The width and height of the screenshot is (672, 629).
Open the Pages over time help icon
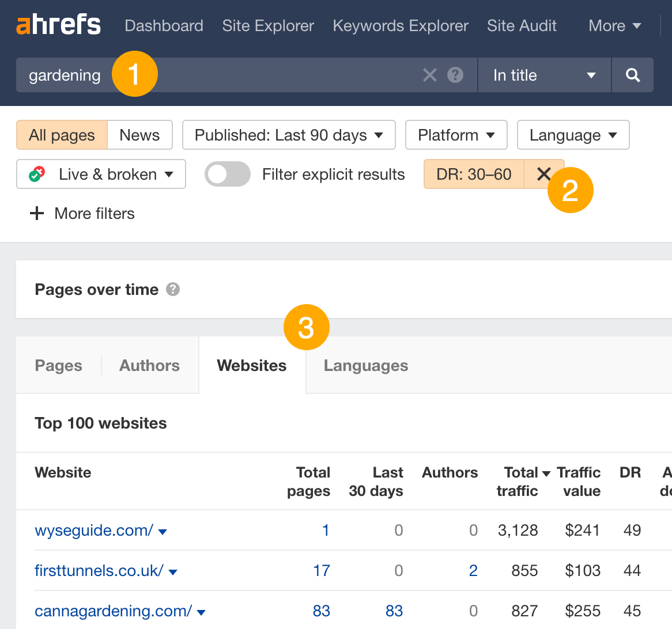[172, 290]
